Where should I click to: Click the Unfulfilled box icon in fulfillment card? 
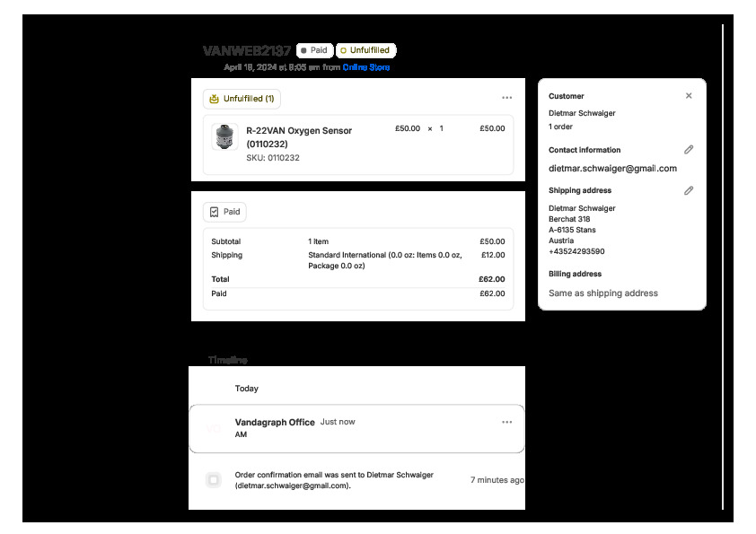pos(214,99)
